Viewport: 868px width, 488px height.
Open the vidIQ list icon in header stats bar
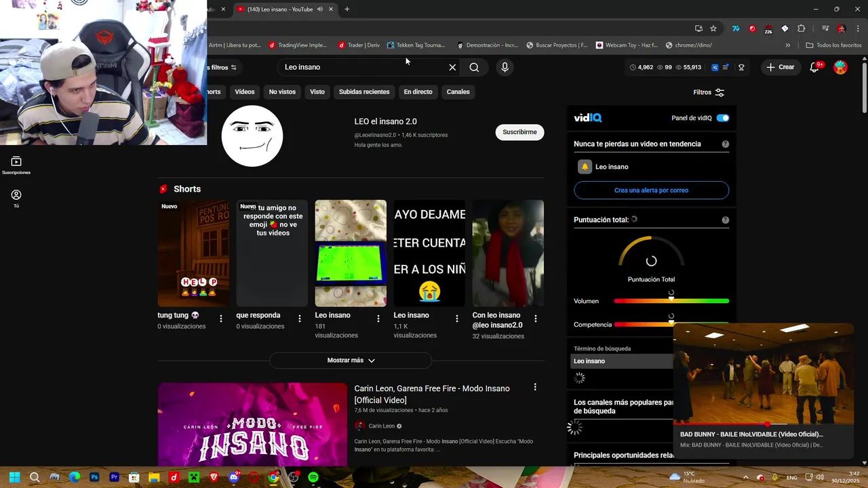726,67
